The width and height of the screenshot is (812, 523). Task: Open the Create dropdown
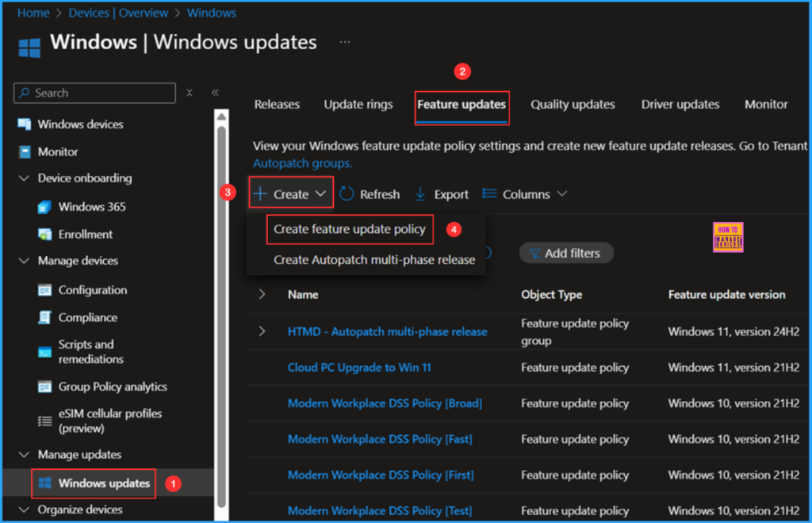click(x=290, y=194)
